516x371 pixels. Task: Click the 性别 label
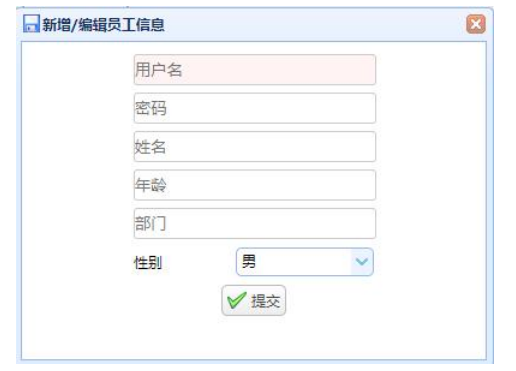(x=148, y=263)
